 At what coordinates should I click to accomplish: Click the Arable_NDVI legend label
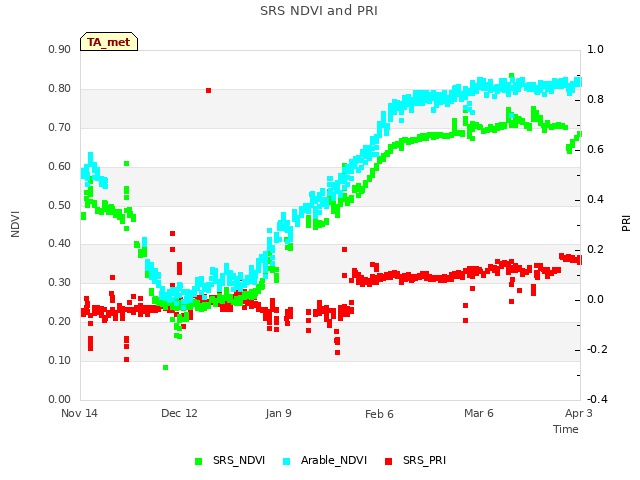click(x=334, y=460)
